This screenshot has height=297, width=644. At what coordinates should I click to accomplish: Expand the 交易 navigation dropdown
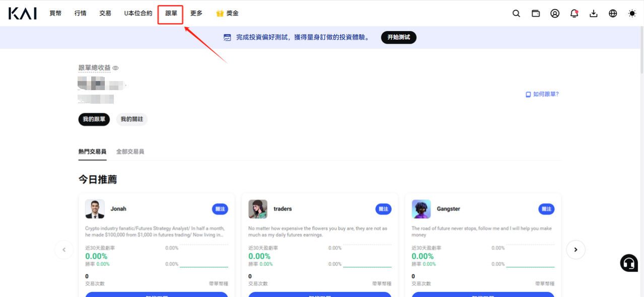click(x=105, y=14)
